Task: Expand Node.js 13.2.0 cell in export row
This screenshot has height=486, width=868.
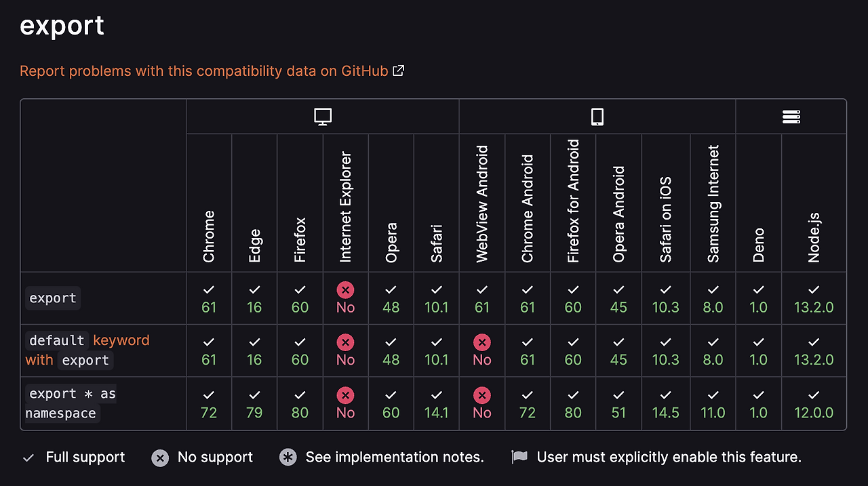Action: tap(814, 298)
